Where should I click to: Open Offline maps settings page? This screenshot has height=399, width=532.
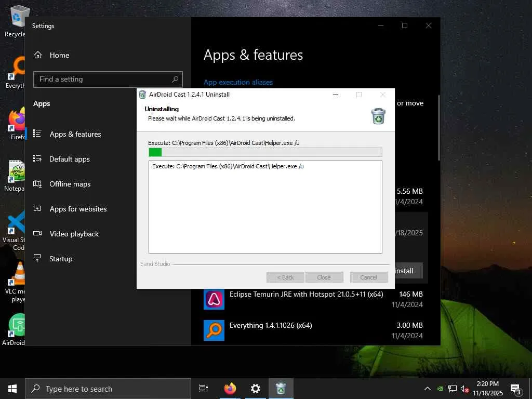pyautogui.click(x=70, y=184)
